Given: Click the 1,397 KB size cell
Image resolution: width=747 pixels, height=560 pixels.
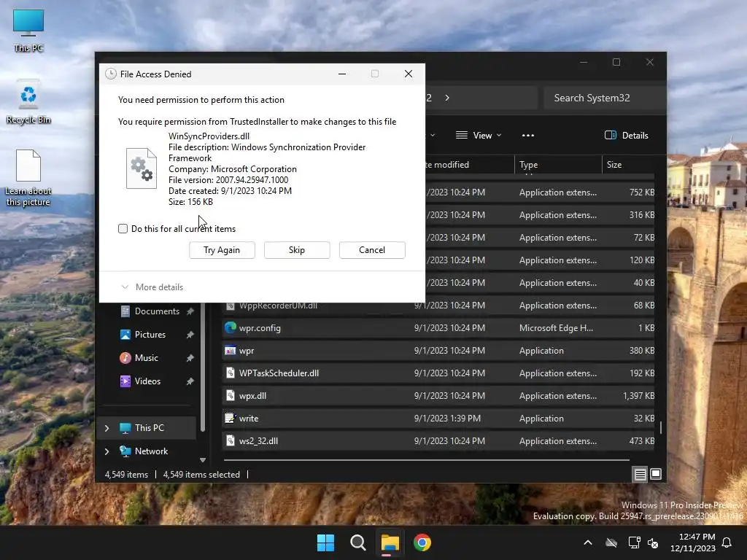Looking at the screenshot, I should coord(638,396).
